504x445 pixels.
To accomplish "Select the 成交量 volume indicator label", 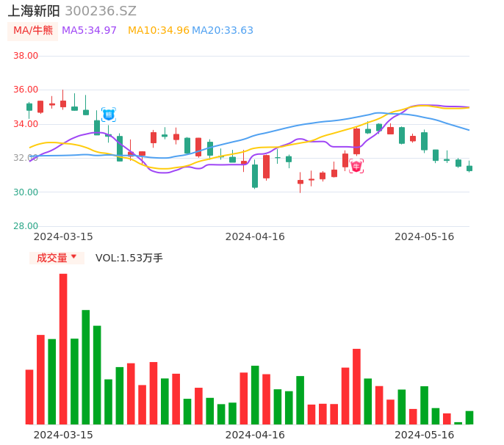I will tap(51, 258).
